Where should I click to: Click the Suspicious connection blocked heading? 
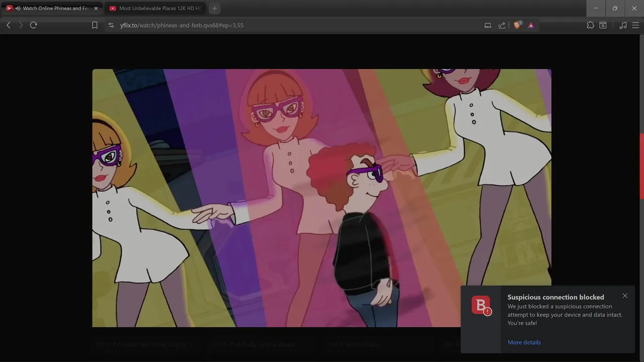click(555, 297)
